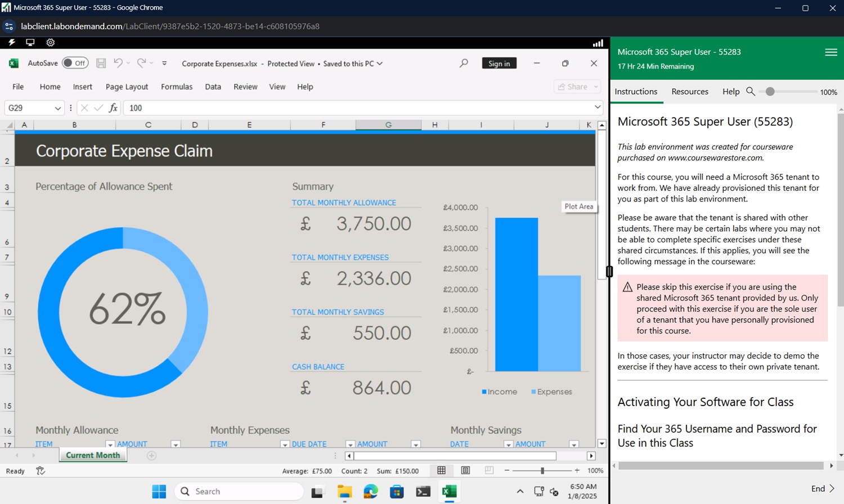Click the zoom out minus icon
Image resolution: width=844 pixels, height=504 pixels.
click(507, 470)
